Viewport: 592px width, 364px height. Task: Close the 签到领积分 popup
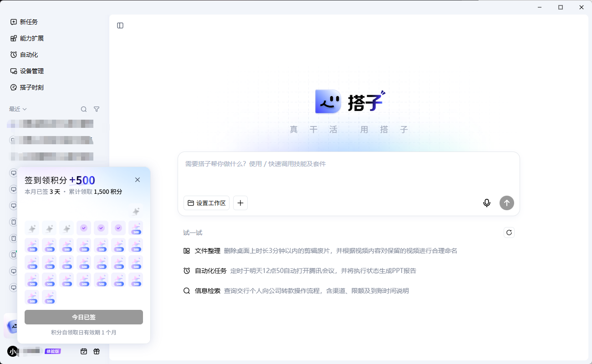(x=138, y=180)
